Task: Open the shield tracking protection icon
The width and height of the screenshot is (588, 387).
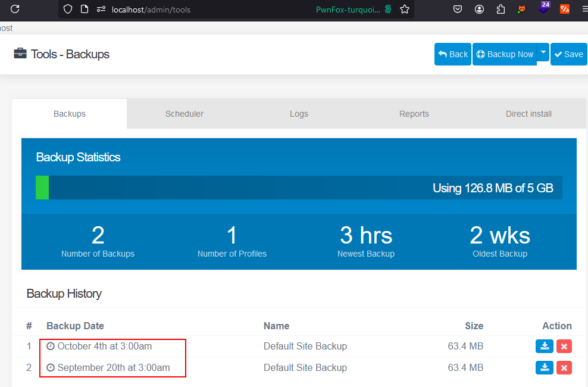Action: pyautogui.click(x=68, y=9)
